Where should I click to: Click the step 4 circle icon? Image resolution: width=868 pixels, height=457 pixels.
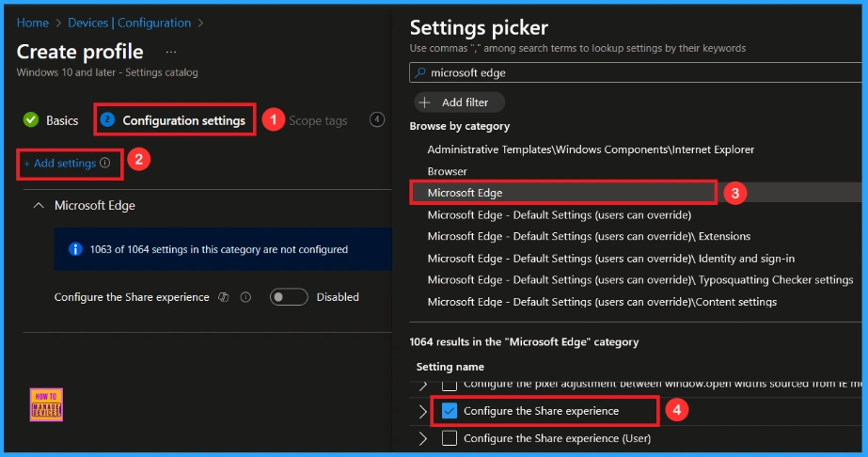377,119
